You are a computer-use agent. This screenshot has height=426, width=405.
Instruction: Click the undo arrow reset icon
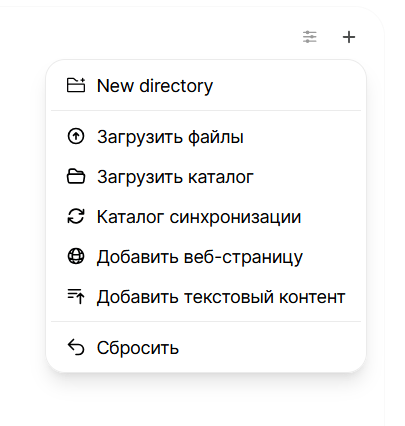pyautogui.click(x=76, y=348)
